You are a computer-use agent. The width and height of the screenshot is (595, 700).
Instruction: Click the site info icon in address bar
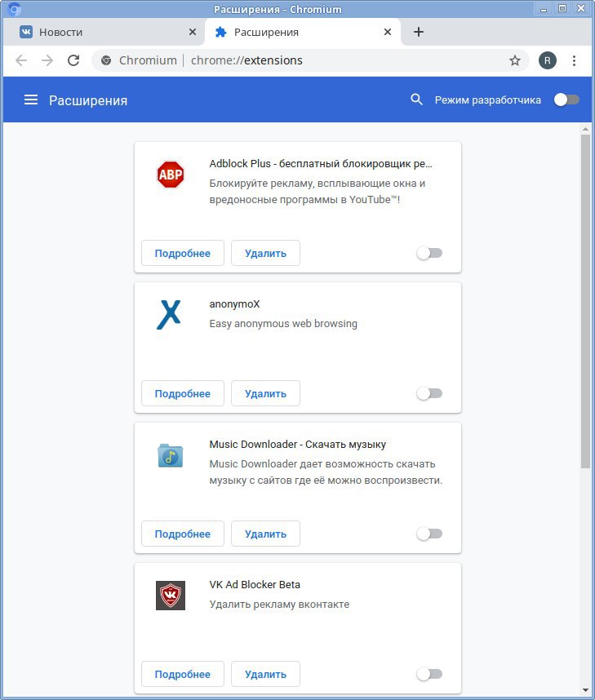[106, 60]
